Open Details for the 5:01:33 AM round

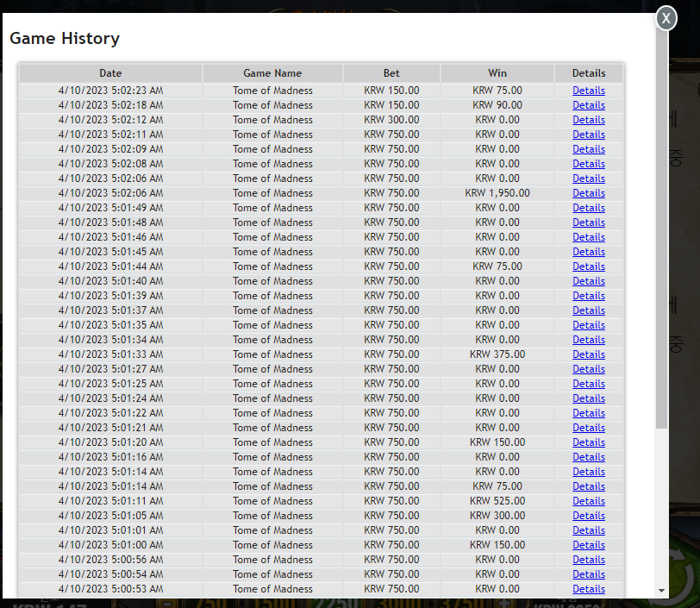(x=589, y=354)
